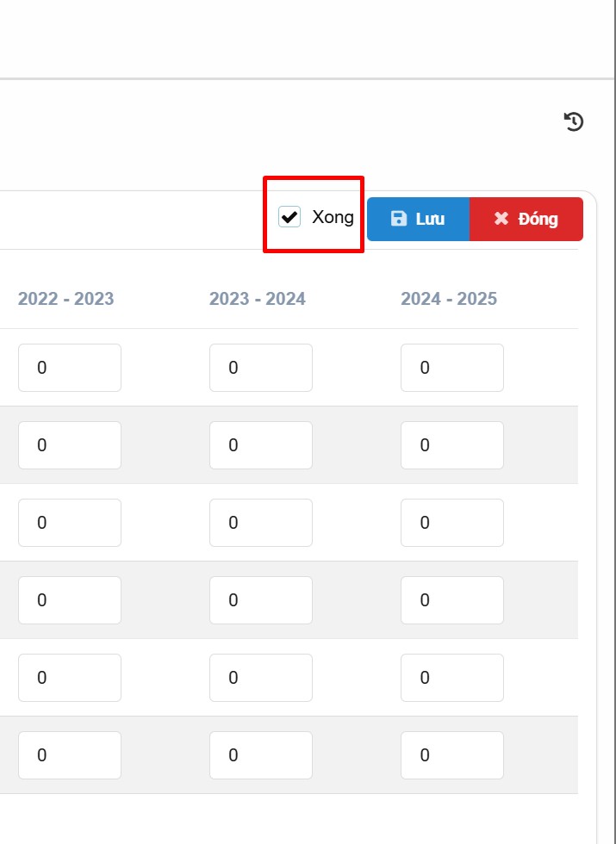Focus first row 2024 - 2025 input
This screenshot has width=616, height=844.
point(452,368)
